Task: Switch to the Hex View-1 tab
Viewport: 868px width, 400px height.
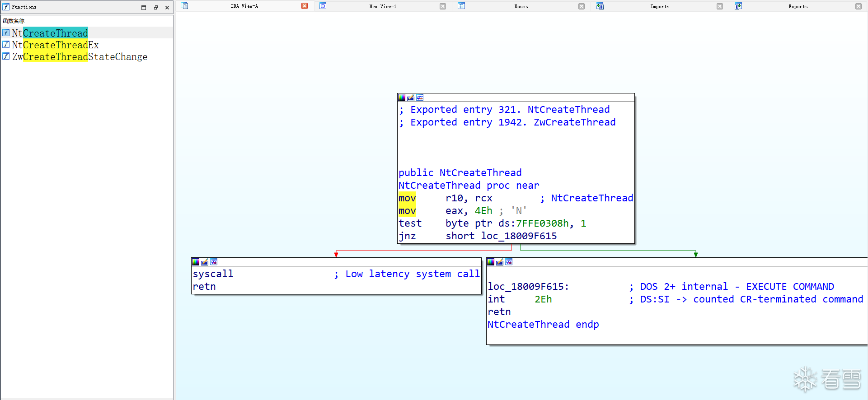Action: point(383,6)
